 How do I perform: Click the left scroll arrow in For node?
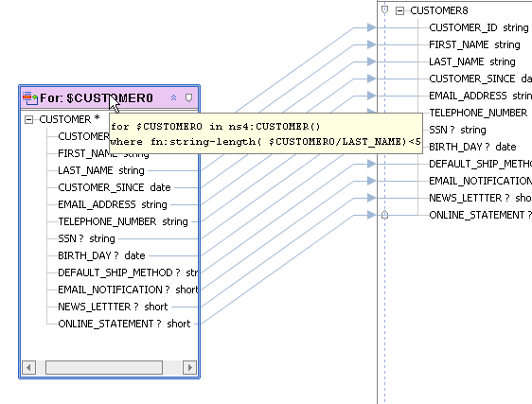(x=28, y=367)
